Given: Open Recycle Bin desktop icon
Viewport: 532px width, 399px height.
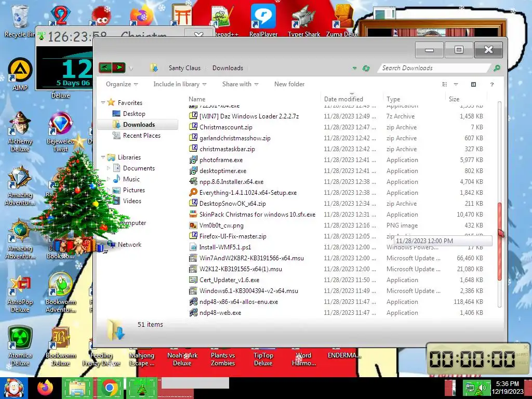Looking at the screenshot, I should (x=19, y=21).
